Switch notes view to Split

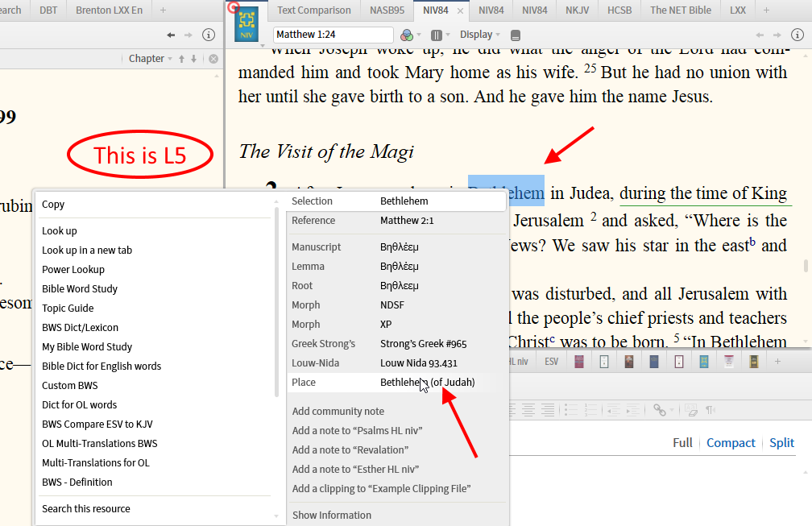click(x=781, y=443)
